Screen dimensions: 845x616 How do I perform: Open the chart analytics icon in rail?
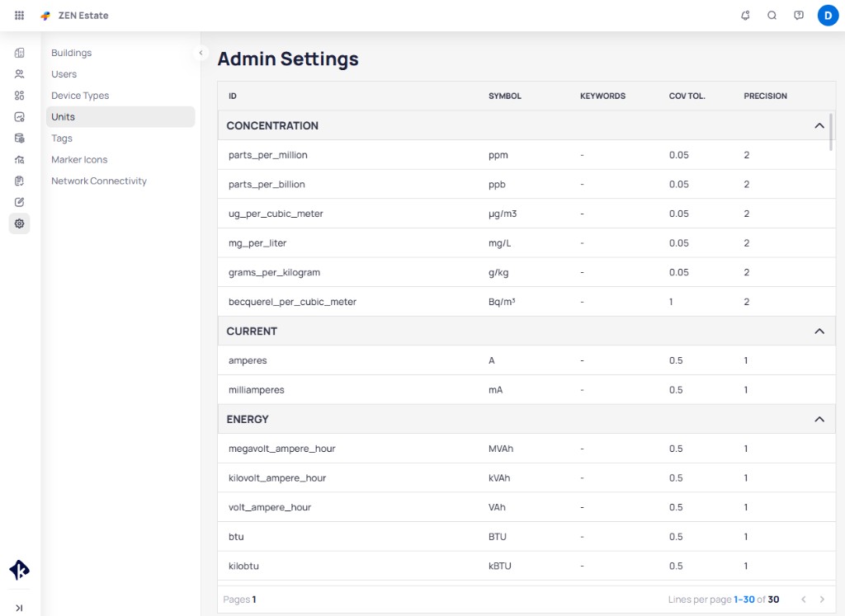pos(20,117)
